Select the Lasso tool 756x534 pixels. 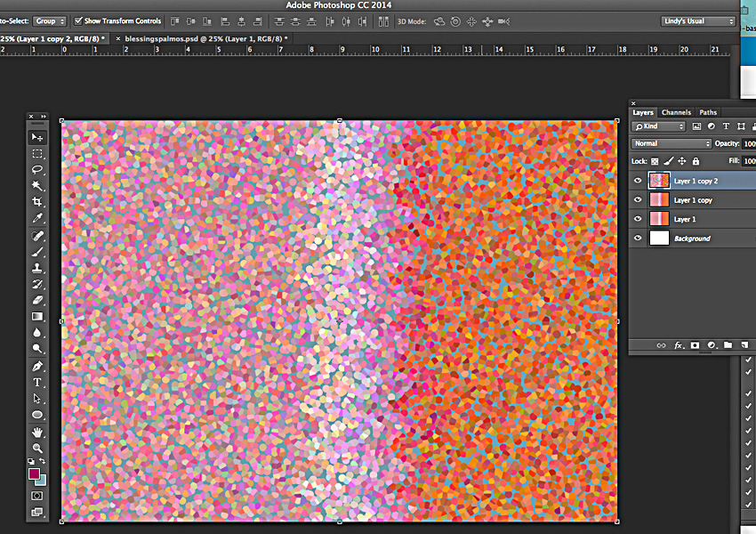click(x=38, y=169)
